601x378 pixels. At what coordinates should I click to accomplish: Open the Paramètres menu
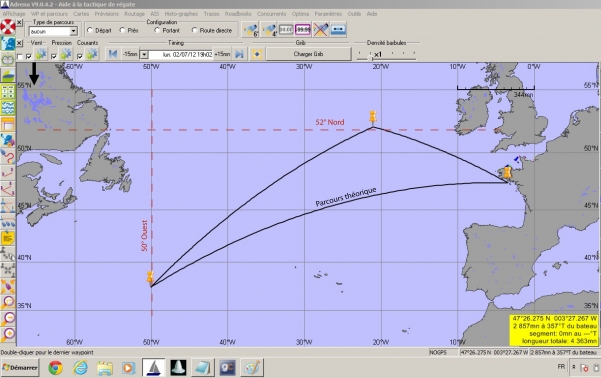click(328, 14)
